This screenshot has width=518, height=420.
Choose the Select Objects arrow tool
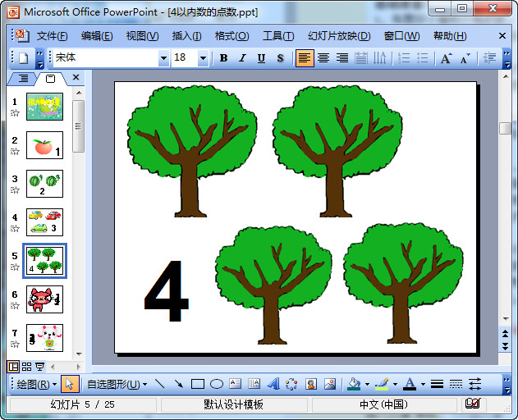click(70, 384)
